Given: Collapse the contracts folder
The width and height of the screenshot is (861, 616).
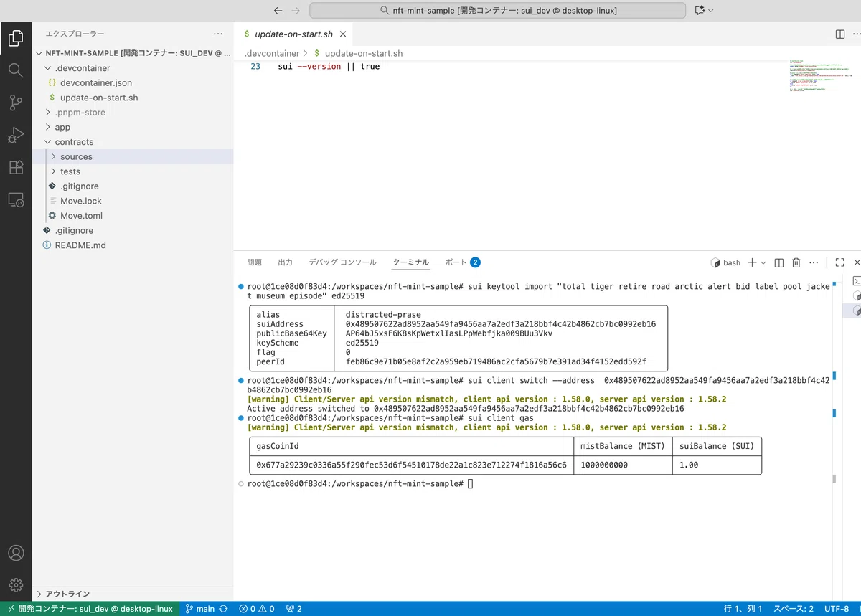Looking at the screenshot, I should 133,142.
